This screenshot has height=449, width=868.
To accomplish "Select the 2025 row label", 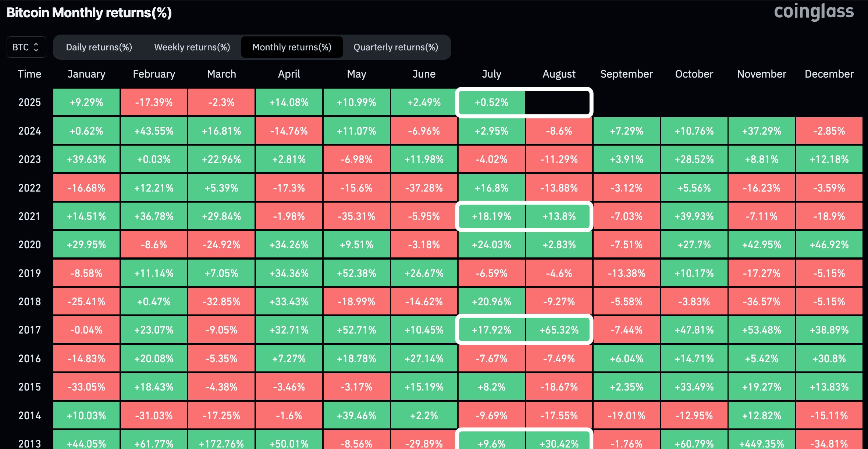I will click(29, 102).
